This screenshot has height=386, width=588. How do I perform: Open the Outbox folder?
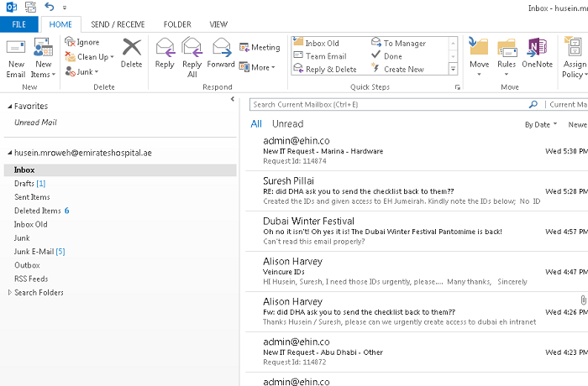pyautogui.click(x=27, y=265)
